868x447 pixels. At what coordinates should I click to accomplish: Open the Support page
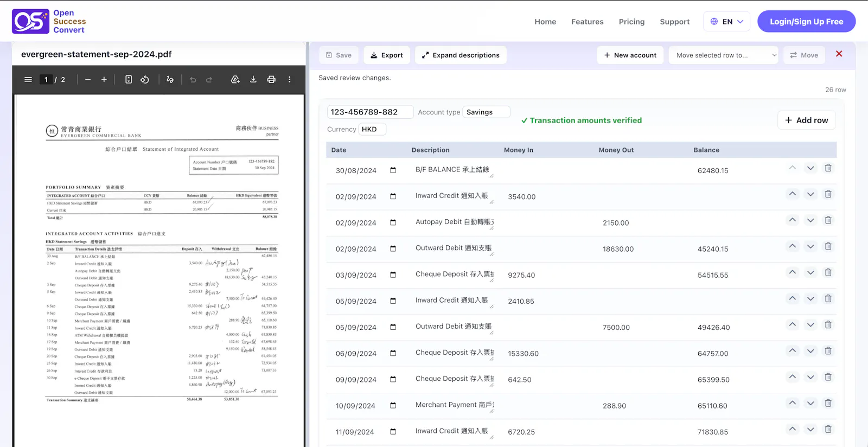675,22
